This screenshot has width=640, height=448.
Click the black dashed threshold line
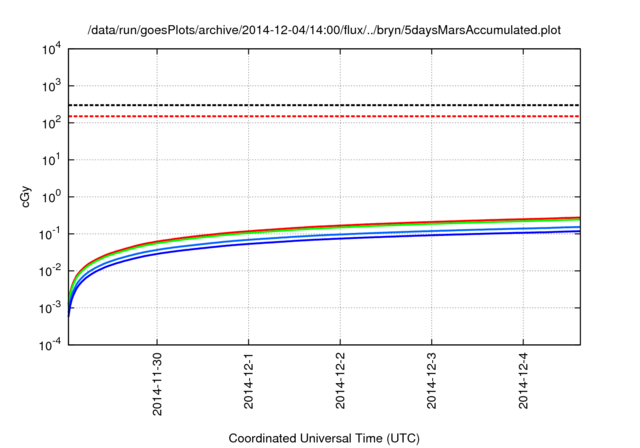pos(324,105)
